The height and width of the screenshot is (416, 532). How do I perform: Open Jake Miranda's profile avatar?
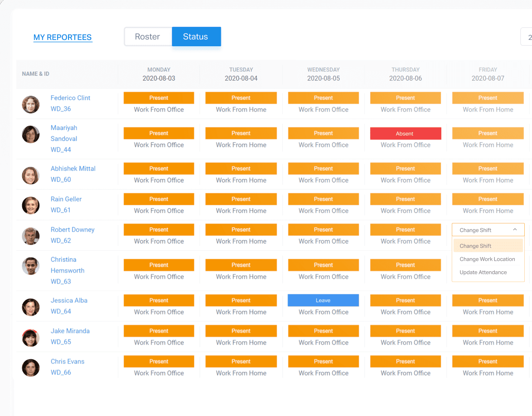31,338
